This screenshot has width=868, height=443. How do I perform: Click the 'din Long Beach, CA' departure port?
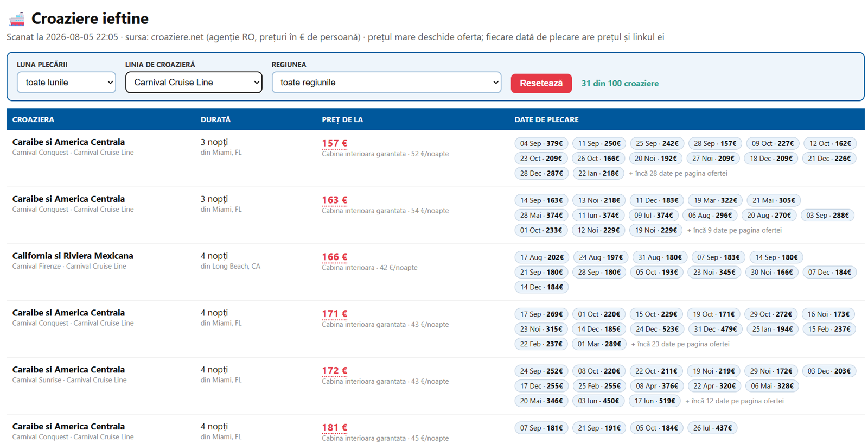pos(230,267)
